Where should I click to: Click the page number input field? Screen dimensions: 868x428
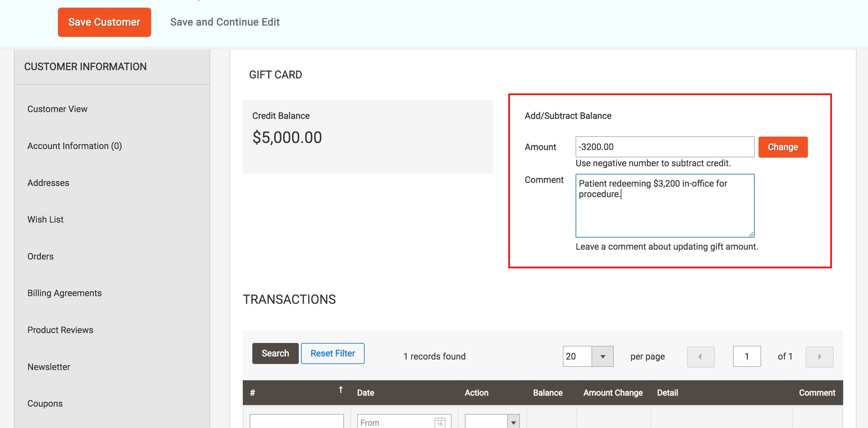747,356
